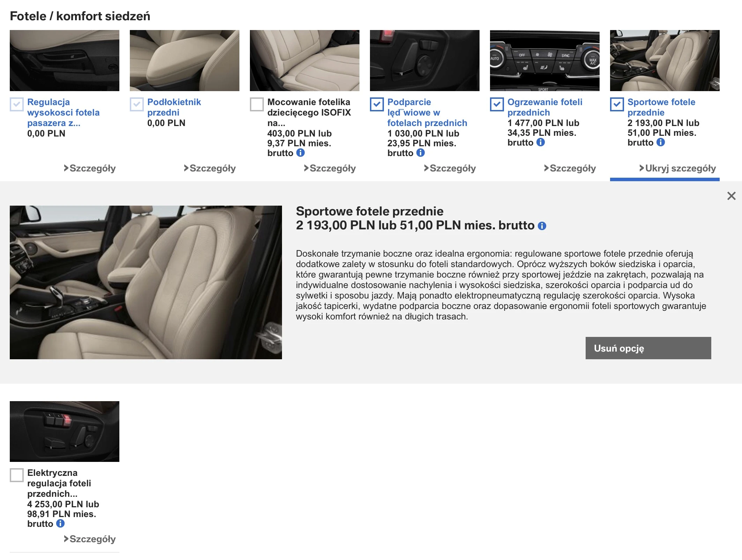Viewport: 742px width, 560px height.
Task: Open Sportowe fotele przednie card title link
Action: coord(661,107)
